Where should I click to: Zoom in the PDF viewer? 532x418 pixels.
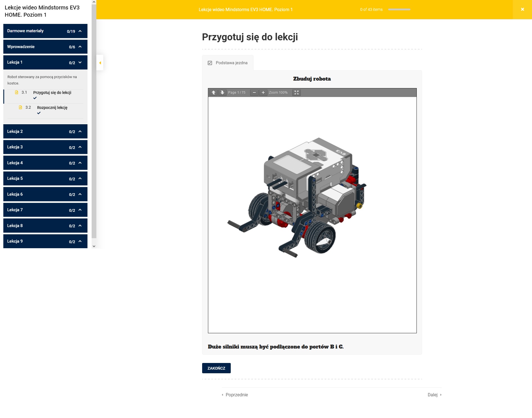(x=263, y=93)
